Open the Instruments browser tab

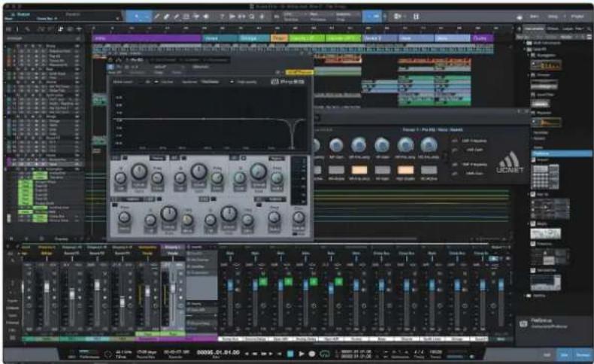[534, 29]
